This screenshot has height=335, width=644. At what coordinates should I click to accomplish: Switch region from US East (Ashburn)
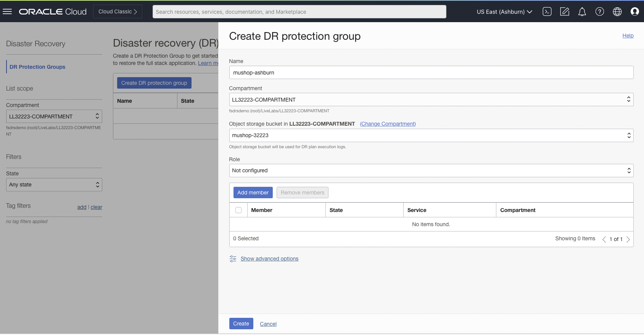pyautogui.click(x=504, y=12)
